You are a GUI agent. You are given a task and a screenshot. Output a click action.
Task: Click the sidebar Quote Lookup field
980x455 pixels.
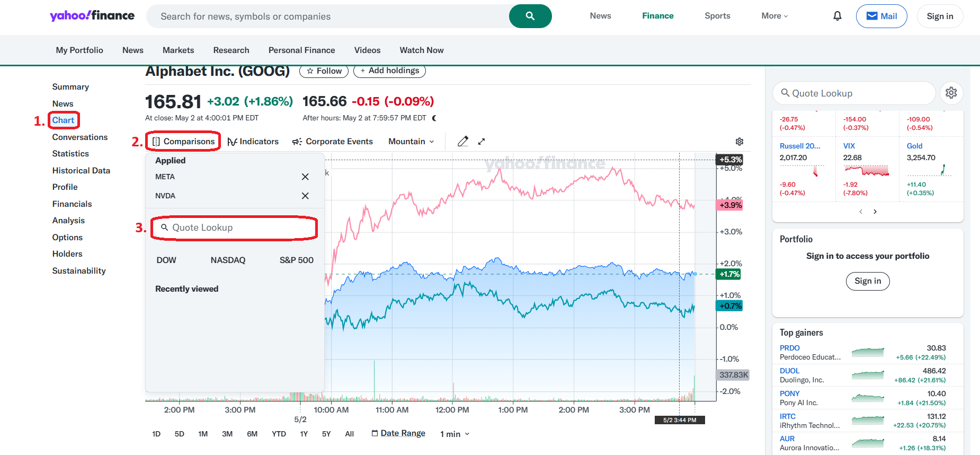coord(854,93)
